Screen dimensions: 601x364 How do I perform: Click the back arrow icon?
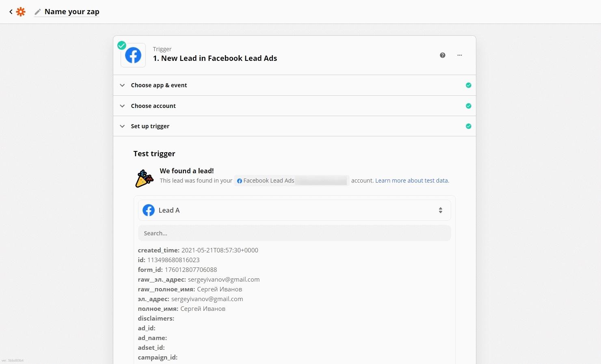pyautogui.click(x=11, y=12)
